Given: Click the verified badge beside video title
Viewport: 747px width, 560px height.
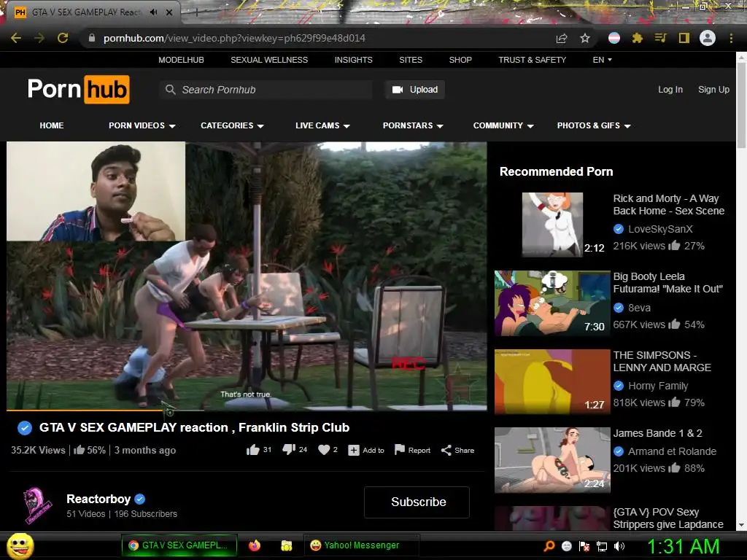Looking at the screenshot, I should 25,427.
